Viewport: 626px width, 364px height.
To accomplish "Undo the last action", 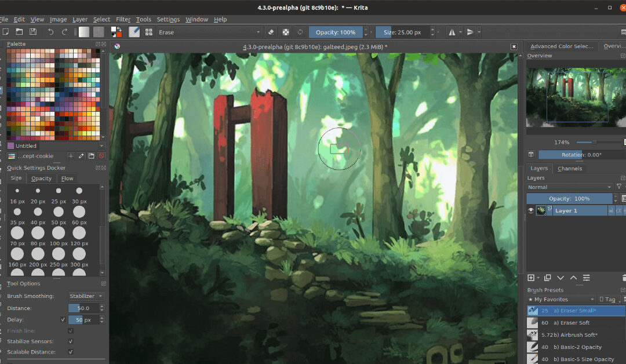I will click(x=50, y=32).
